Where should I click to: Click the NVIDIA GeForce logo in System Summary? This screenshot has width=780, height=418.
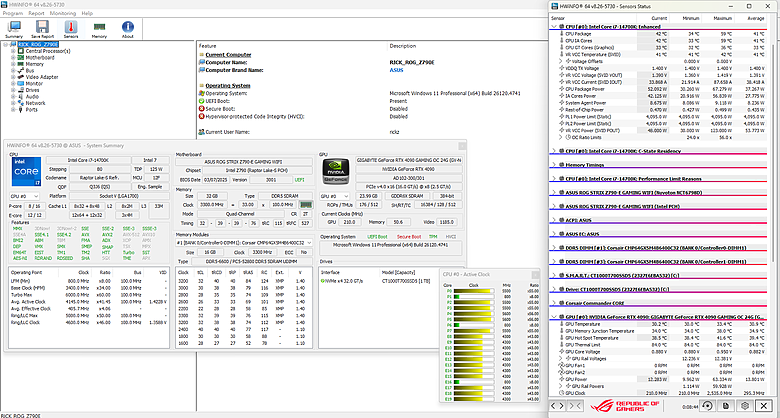point(334,171)
